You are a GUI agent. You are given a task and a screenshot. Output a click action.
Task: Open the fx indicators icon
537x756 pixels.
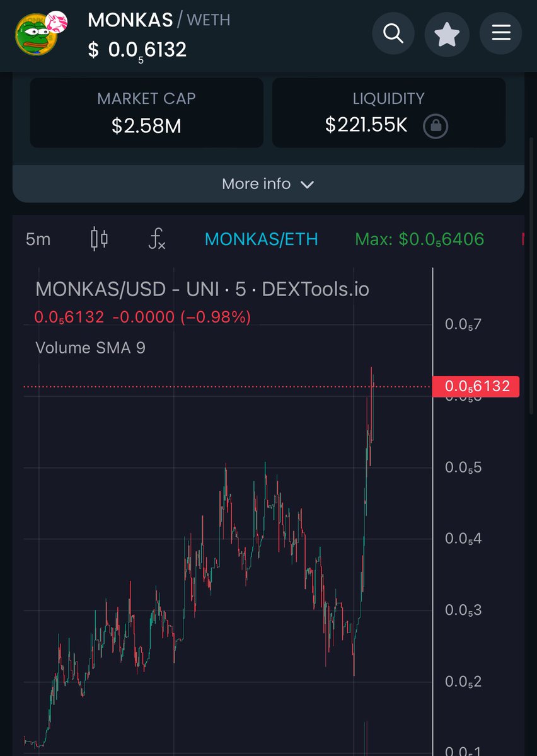(x=157, y=239)
